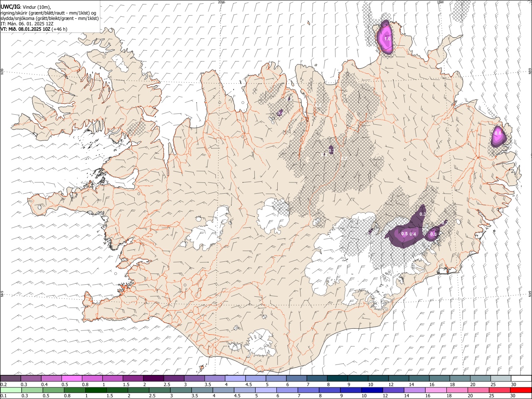Pick lower legend pink swatch between 18 and 20
Image resolution: width=532 pixels, height=399 pixels.
[x=456, y=390]
